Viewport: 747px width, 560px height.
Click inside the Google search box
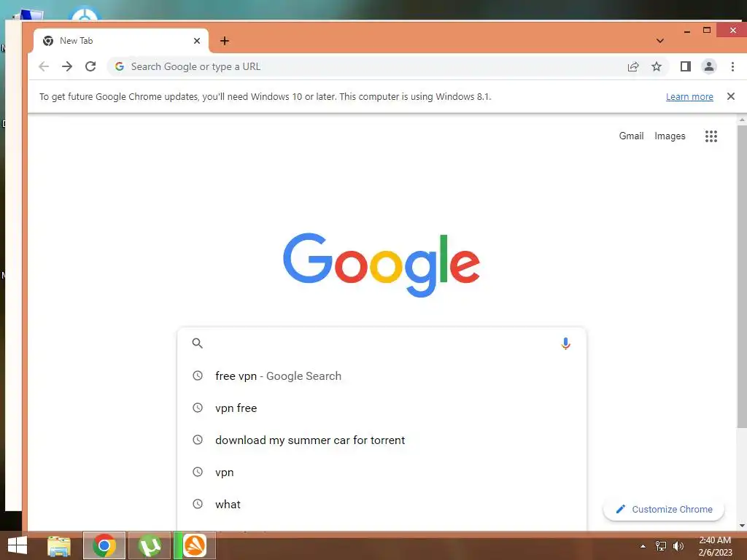pyautogui.click(x=381, y=343)
